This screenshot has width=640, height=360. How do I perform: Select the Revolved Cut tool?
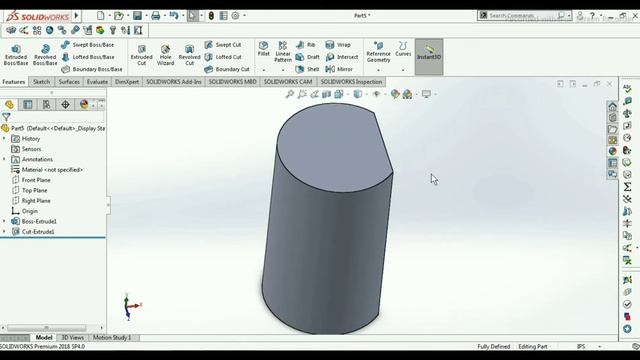[x=189, y=55]
